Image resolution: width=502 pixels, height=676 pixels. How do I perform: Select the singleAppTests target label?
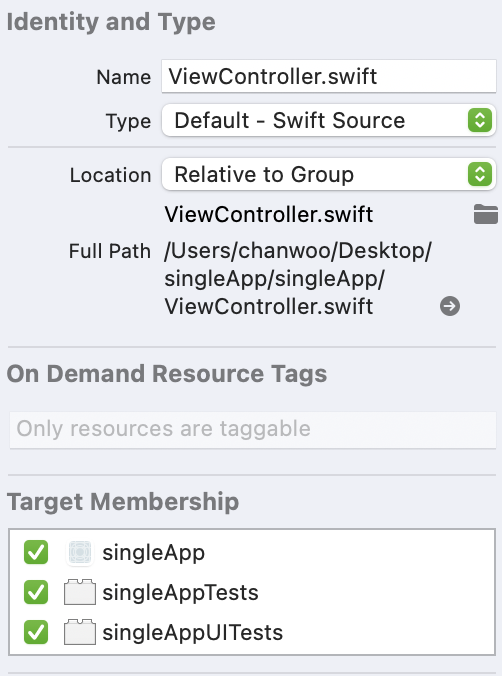click(180, 592)
